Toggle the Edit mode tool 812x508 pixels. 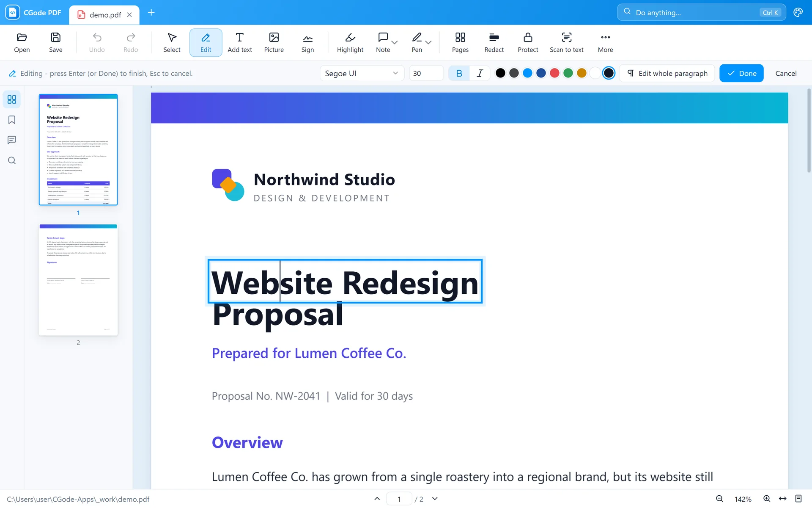pyautogui.click(x=206, y=43)
